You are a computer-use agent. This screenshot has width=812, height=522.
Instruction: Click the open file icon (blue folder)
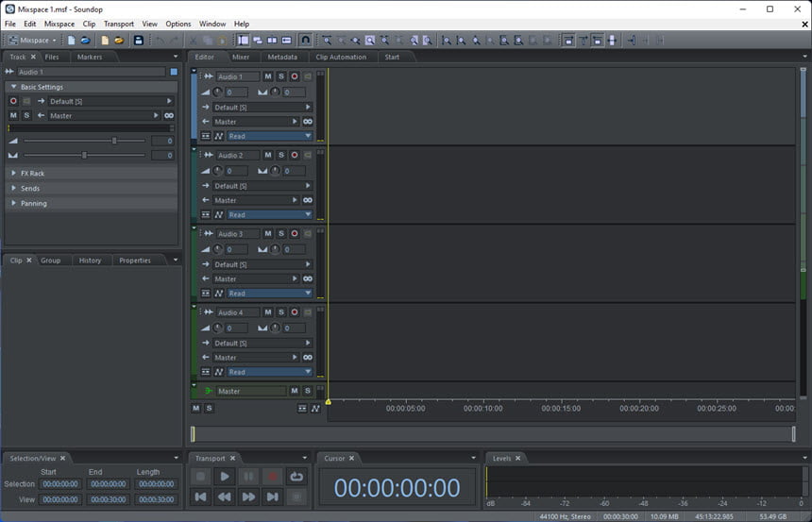click(x=85, y=41)
